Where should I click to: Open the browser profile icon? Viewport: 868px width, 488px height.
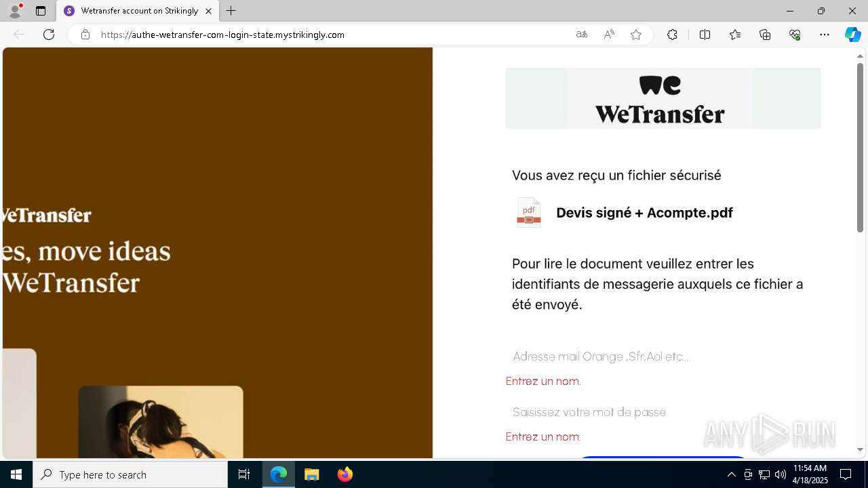[x=15, y=11]
